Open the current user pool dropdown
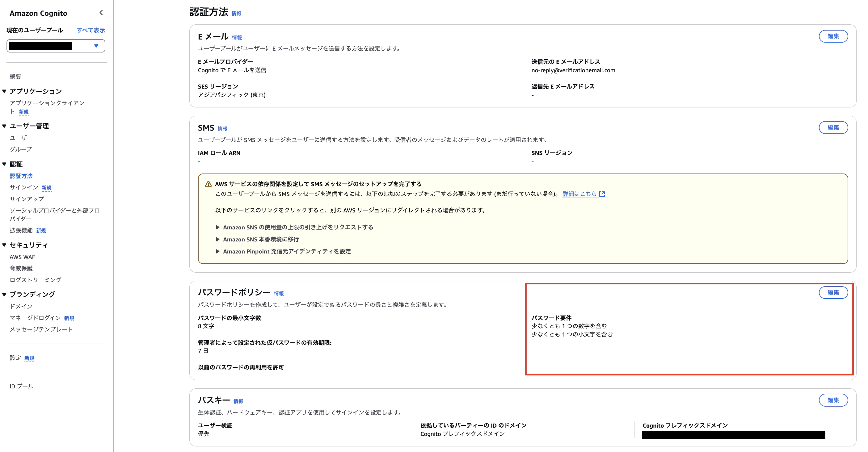This screenshot has width=868, height=452. tap(56, 46)
